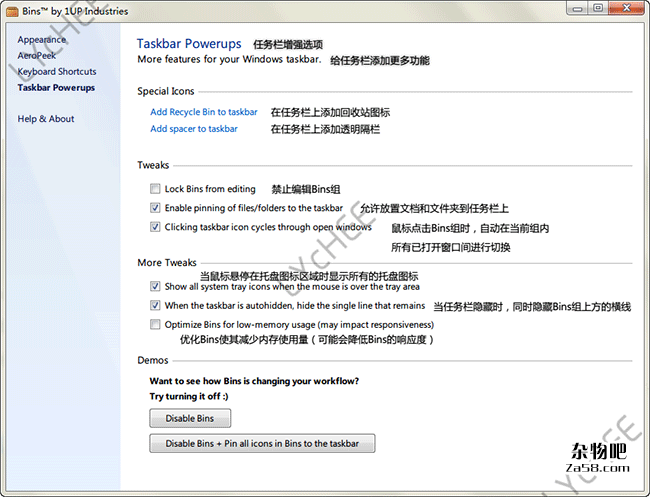Click the Add spacer to taskbar link
650x497 pixels.
pos(194,129)
